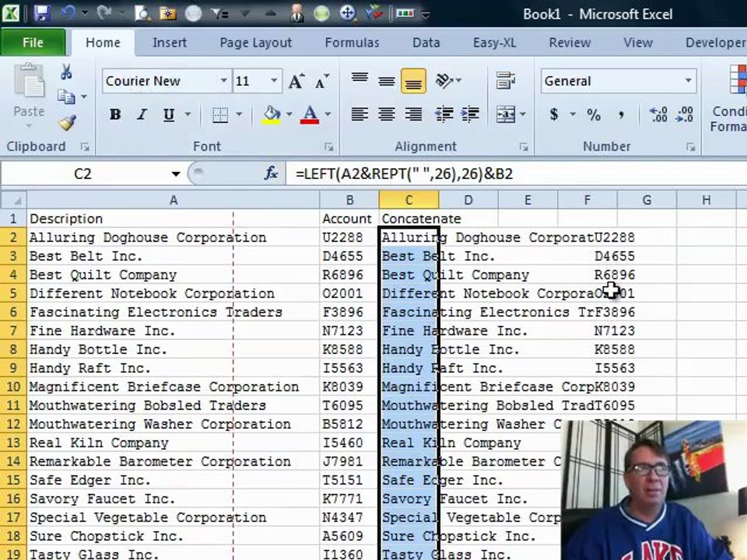Click the Save icon in quick access toolbar
Screen dimensions: 747x560
pos(42,13)
